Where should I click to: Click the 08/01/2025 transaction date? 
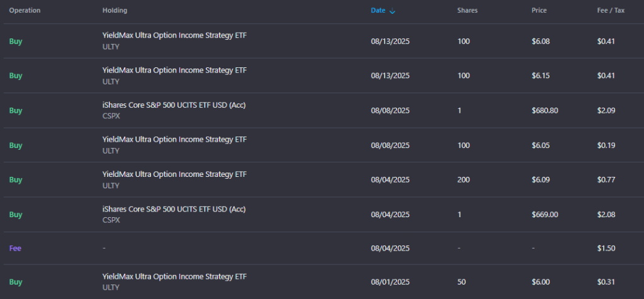pyautogui.click(x=390, y=282)
